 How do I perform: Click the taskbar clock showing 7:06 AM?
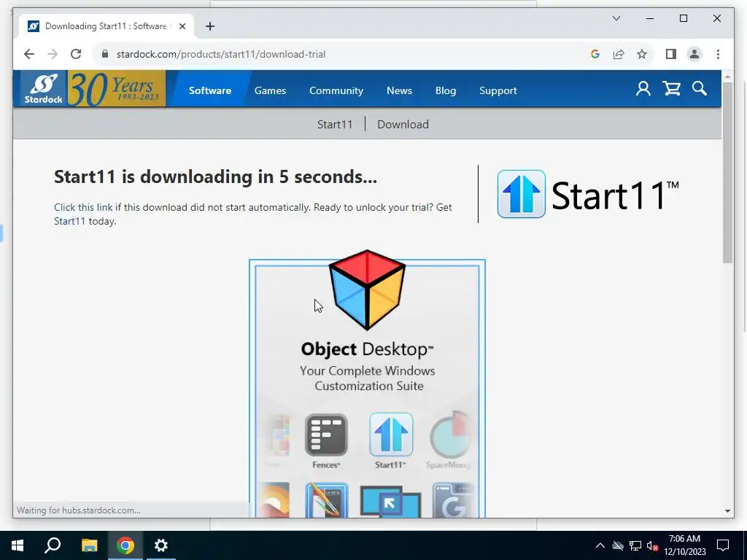click(684, 545)
